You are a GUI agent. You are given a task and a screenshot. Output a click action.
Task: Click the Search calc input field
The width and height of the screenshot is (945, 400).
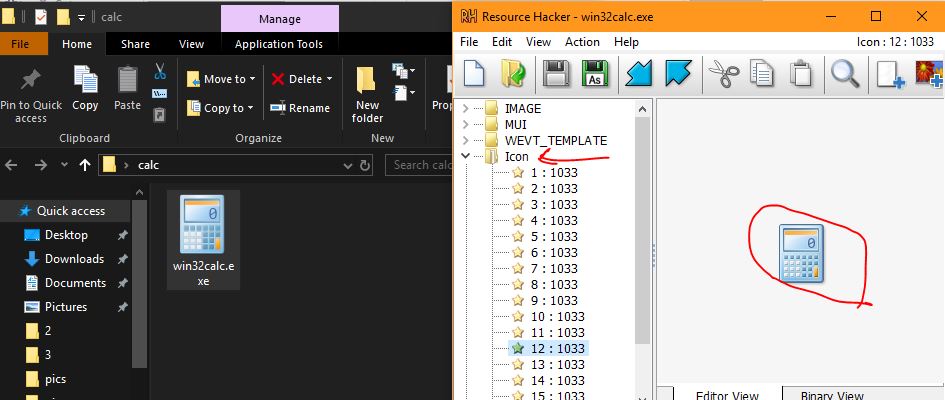click(x=419, y=165)
